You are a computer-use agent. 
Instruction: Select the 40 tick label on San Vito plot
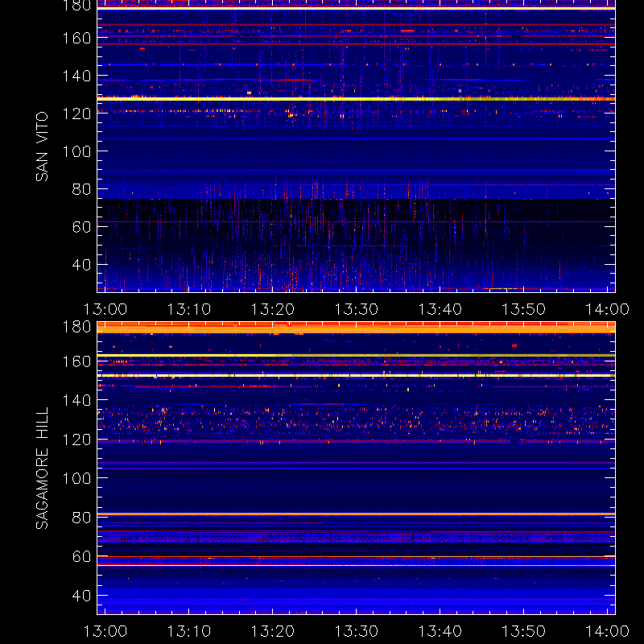coord(81,265)
